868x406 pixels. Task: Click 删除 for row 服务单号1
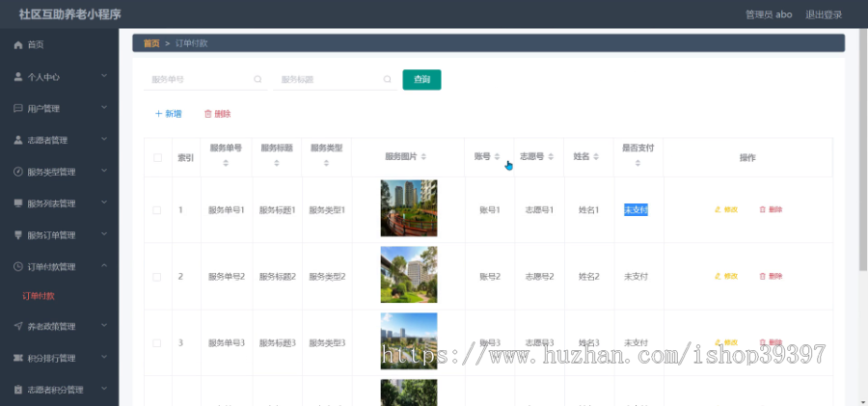click(771, 209)
